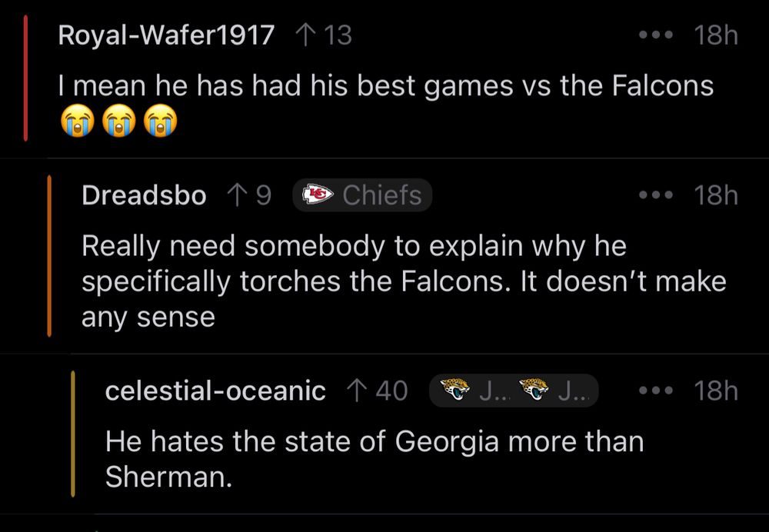This screenshot has width=769, height=532.
Task: Collapse Dreadsbo's reply via the orange thread line
Action: [48, 254]
